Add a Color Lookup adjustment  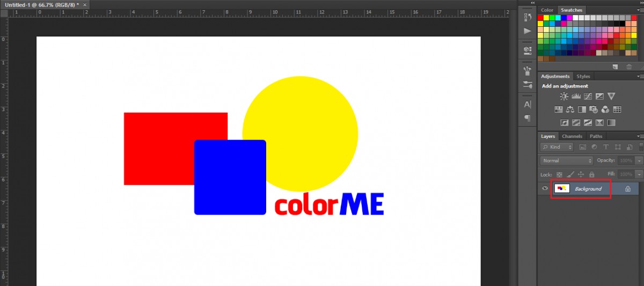pyautogui.click(x=617, y=109)
